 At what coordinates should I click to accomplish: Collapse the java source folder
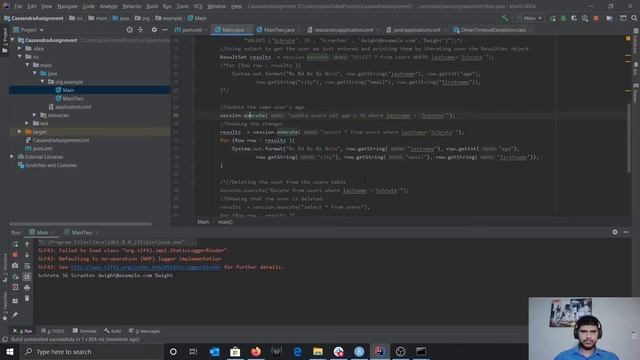tap(35, 73)
